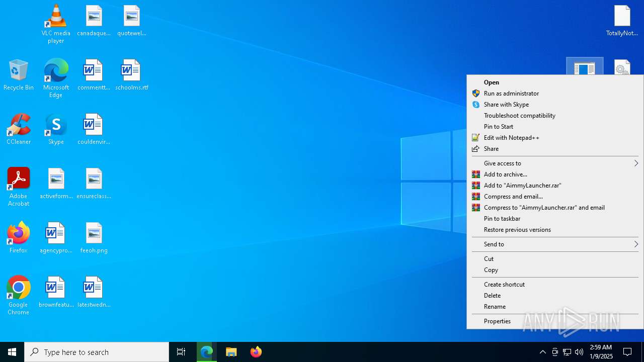Switch to Edge in taskbar

pyautogui.click(x=207, y=352)
